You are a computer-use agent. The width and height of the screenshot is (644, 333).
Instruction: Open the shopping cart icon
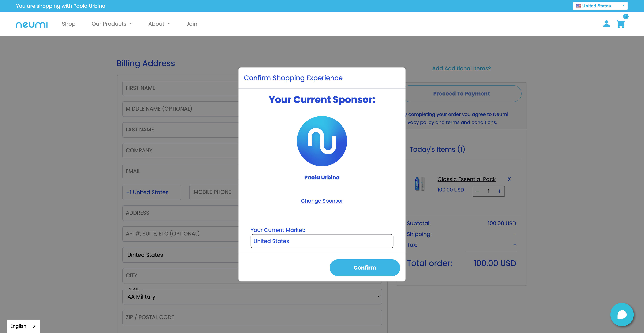click(621, 24)
